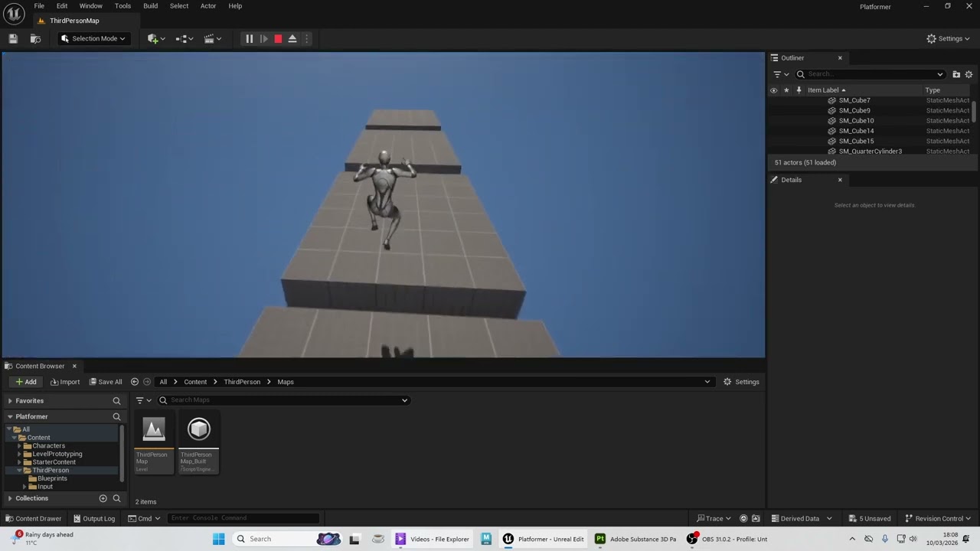Select the StarterContent folder
The height and width of the screenshot is (551, 980).
[x=54, y=462]
